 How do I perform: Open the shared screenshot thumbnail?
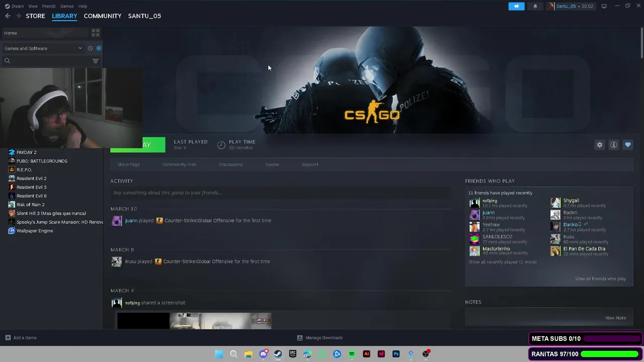194,321
